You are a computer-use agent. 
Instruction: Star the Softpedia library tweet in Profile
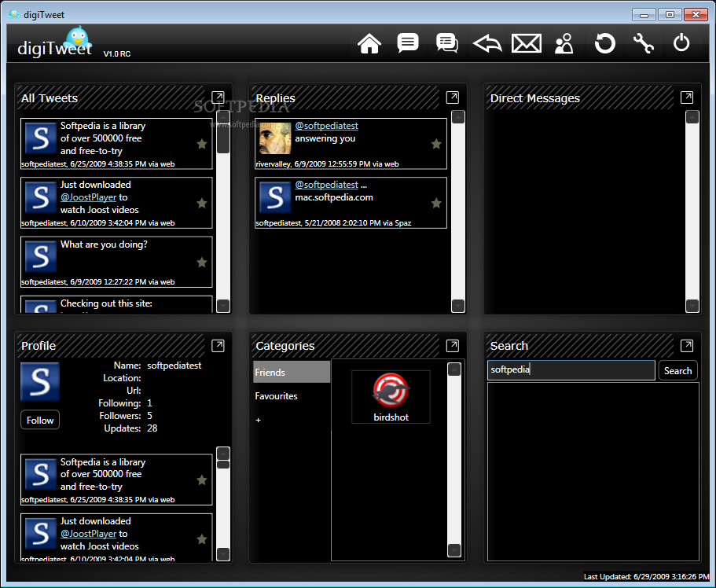click(202, 480)
